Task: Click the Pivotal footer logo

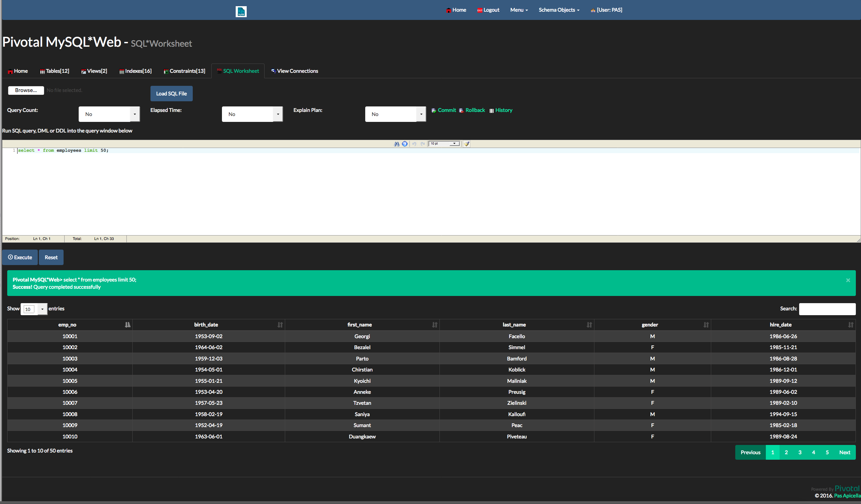Action: click(847, 488)
